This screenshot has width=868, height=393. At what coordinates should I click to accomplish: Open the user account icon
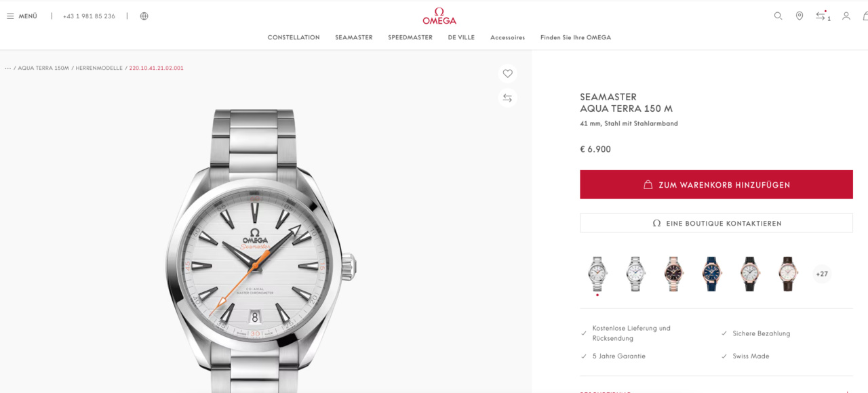coord(846,16)
